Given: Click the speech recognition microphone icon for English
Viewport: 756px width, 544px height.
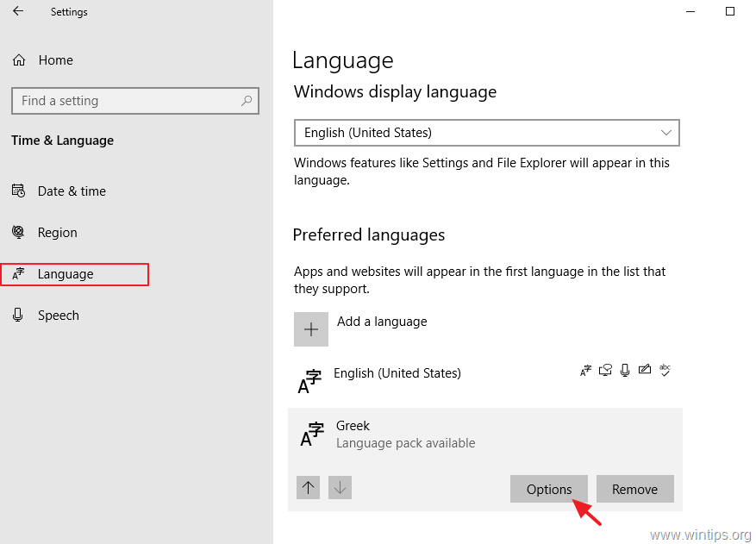Looking at the screenshot, I should [625, 370].
